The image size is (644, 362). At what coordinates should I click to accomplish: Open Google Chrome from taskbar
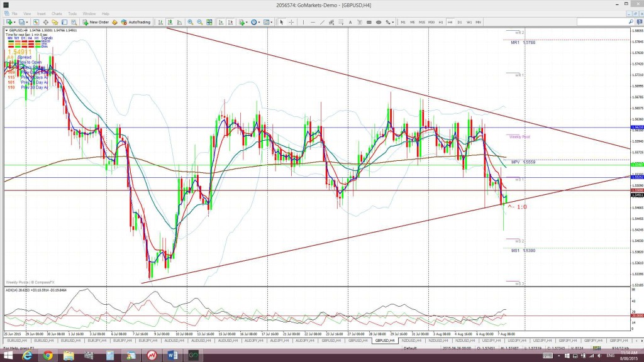48,356
